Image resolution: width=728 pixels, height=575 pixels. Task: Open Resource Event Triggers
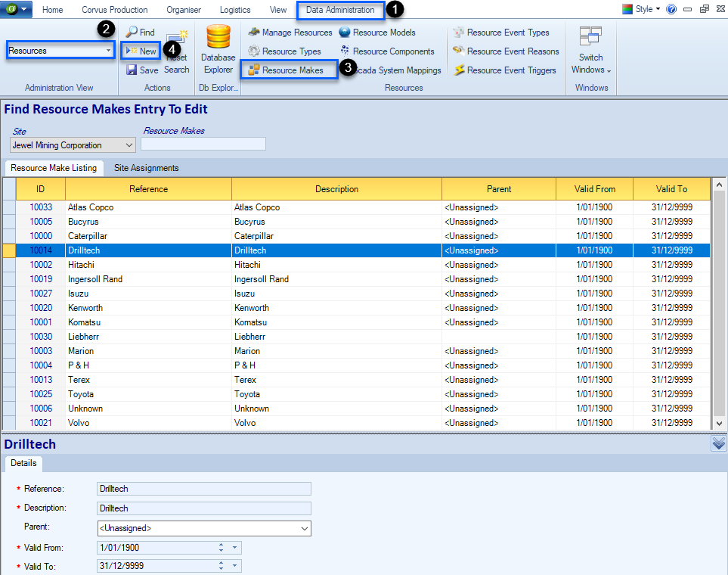[505, 70]
